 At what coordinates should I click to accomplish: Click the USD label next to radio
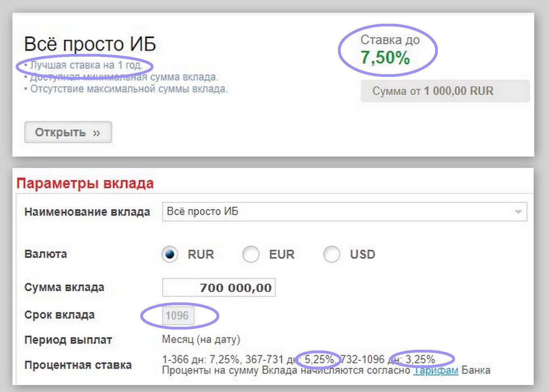[x=363, y=254]
